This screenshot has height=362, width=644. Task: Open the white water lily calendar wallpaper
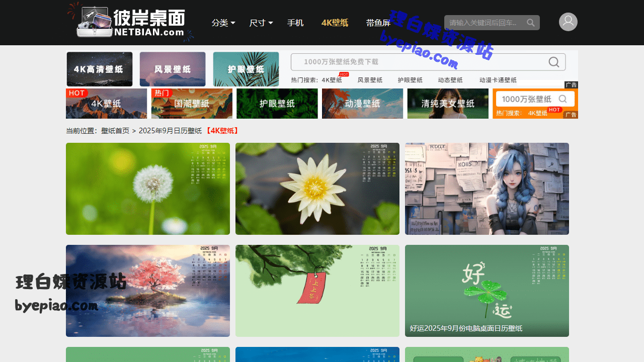(317, 189)
